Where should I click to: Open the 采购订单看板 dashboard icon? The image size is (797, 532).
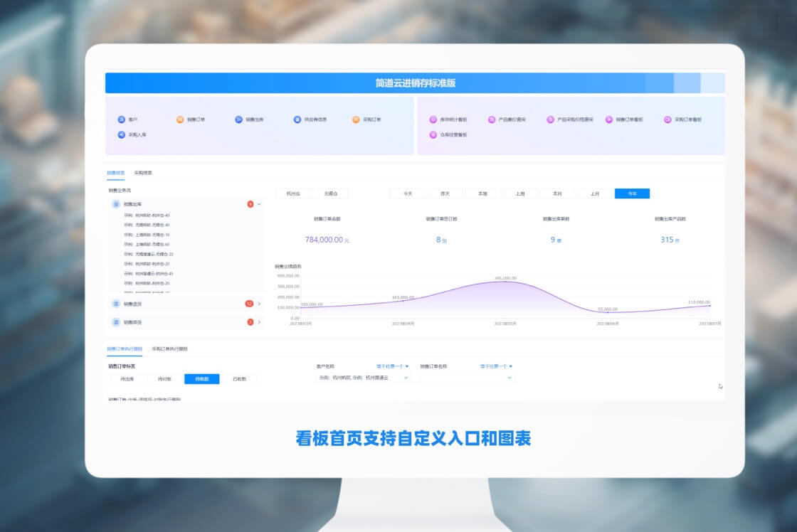tap(667, 119)
